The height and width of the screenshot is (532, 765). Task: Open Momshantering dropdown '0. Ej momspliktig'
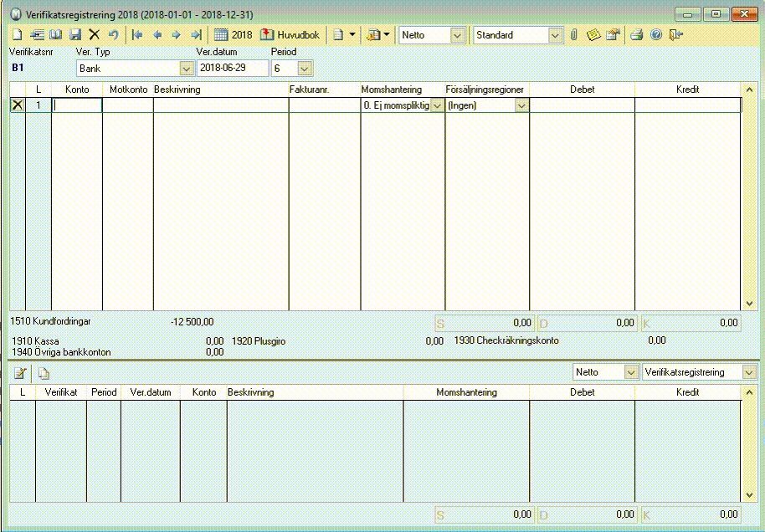click(438, 105)
